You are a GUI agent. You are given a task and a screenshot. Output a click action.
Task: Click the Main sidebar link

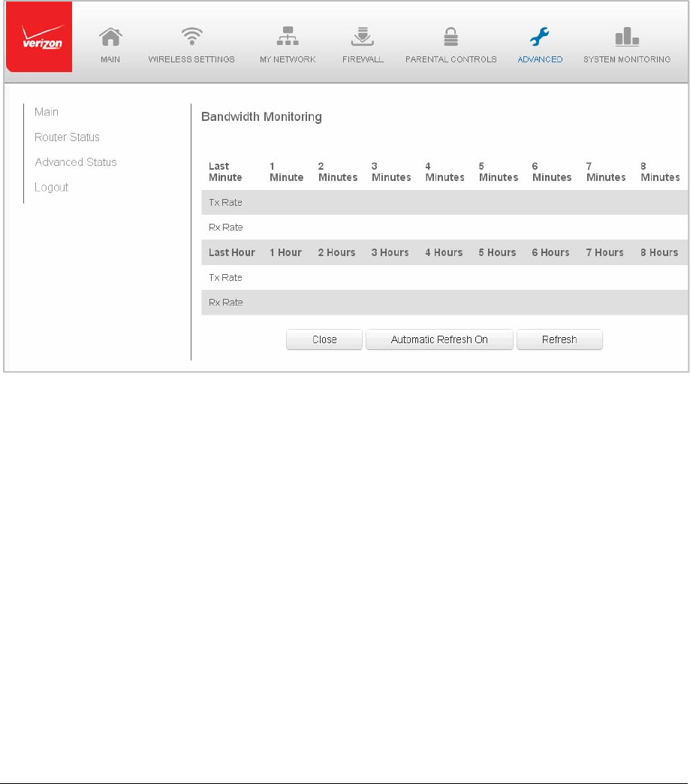tap(47, 112)
